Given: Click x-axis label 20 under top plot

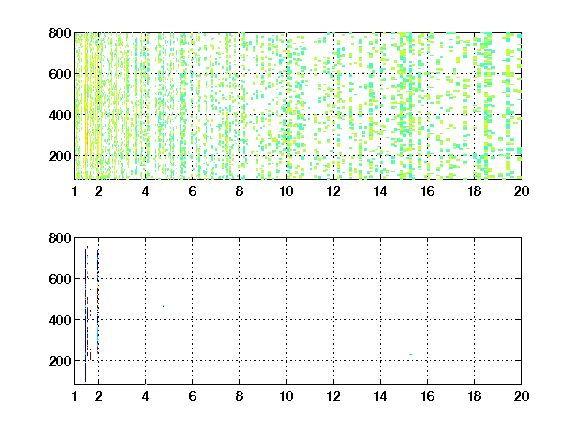Looking at the screenshot, I should [521, 191].
